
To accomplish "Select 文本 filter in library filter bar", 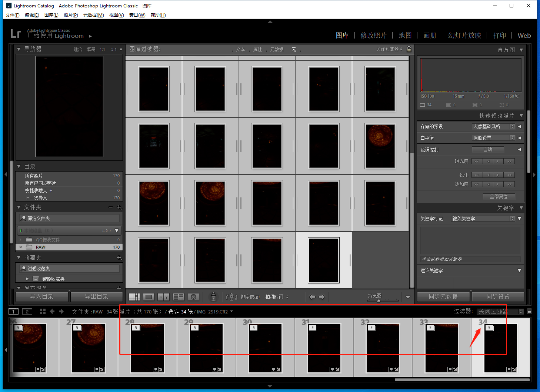I will click(240, 49).
